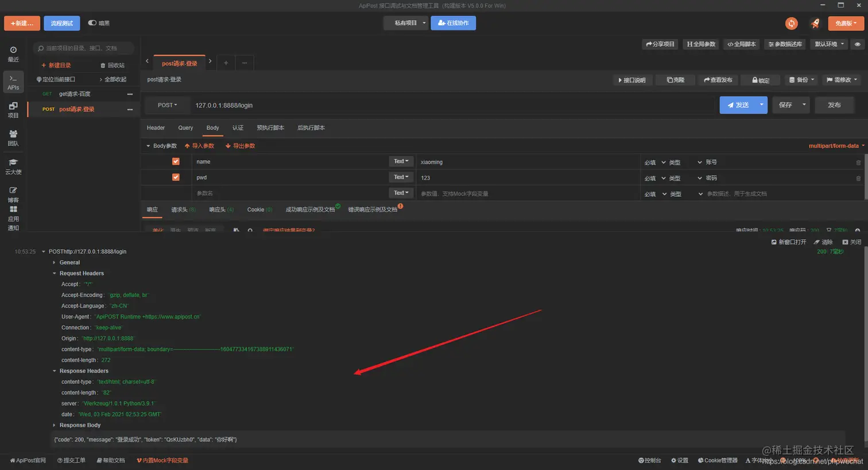The image size is (868, 470).
Task: Select the APIs sidebar icon
Action: click(x=13, y=82)
